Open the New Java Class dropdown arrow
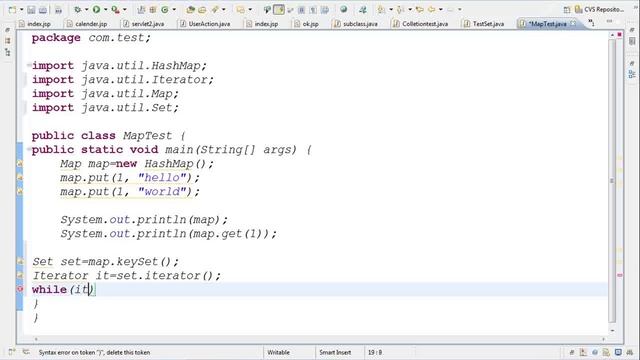 (x=173, y=9)
